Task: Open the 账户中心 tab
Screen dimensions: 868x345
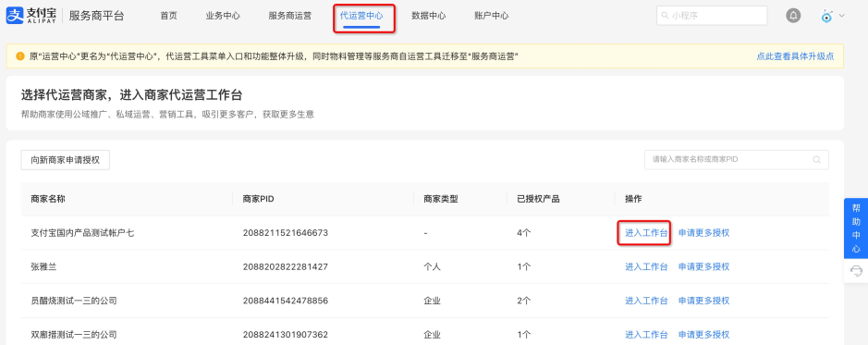Action: pos(492,16)
